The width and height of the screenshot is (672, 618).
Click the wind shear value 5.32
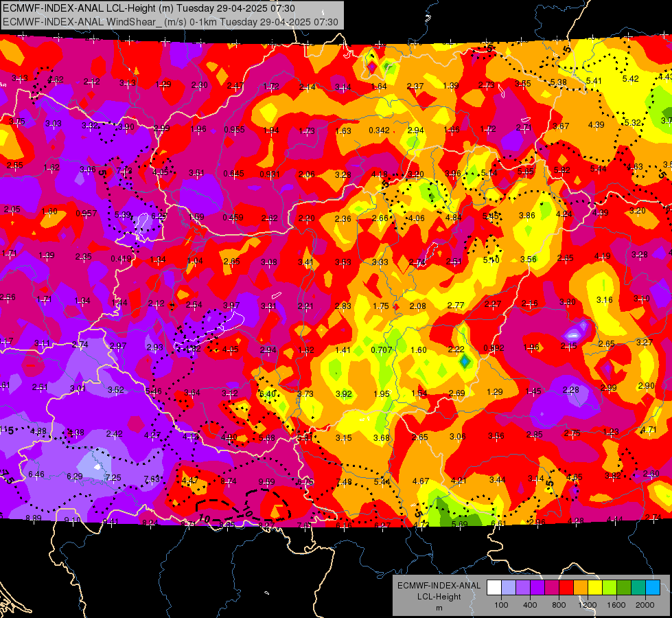coord(633,123)
